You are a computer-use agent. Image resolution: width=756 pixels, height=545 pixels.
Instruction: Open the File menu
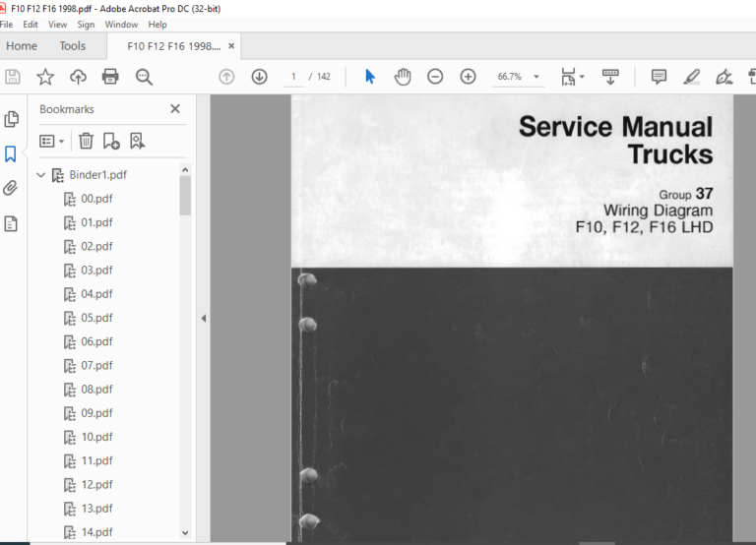pyautogui.click(x=6, y=24)
